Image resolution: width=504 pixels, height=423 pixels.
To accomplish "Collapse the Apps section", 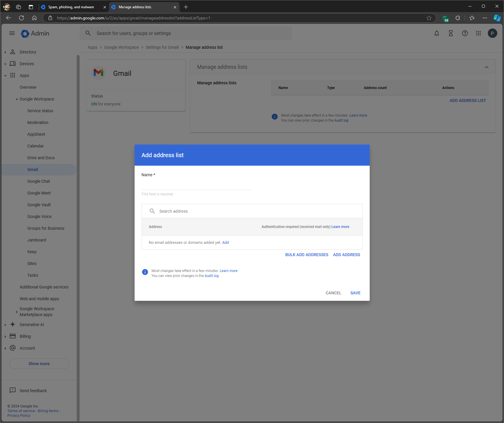I will pyautogui.click(x=5, y=75).
